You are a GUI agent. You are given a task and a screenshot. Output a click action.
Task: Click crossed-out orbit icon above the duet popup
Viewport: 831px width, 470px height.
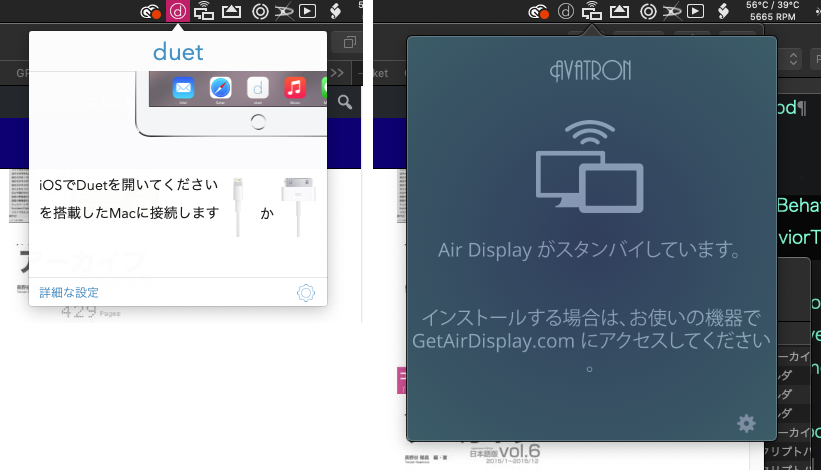pos(284,12)
